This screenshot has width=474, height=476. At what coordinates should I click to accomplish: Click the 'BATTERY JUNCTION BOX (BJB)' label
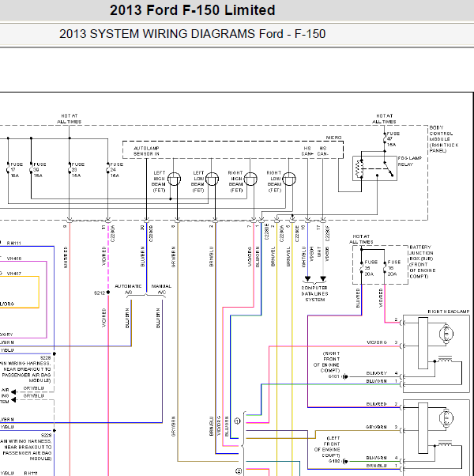(421, 253)
